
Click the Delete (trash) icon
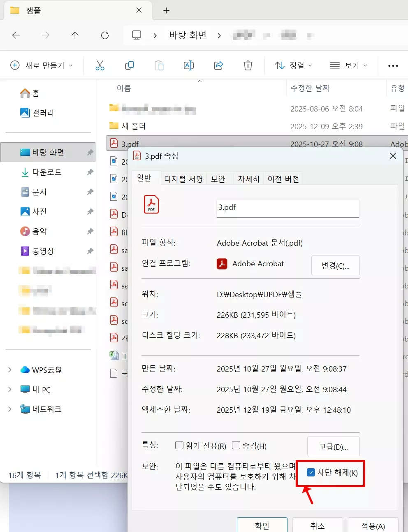pyautogui.click(x=247, y=65)
